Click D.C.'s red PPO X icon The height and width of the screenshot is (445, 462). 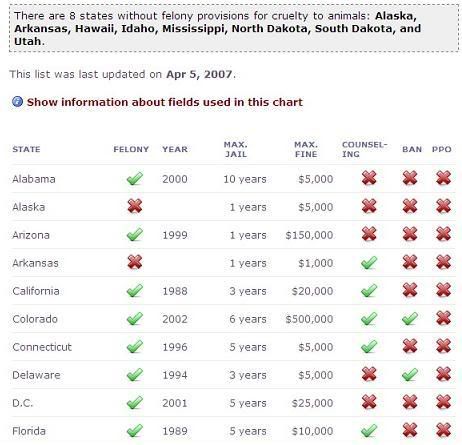coord(444,402)
